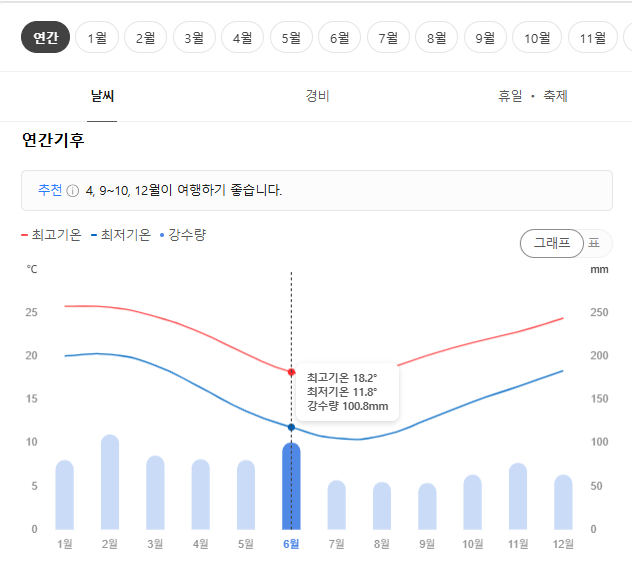
Task: Select the 8월 month chip
Action: (x=437, y=37)
